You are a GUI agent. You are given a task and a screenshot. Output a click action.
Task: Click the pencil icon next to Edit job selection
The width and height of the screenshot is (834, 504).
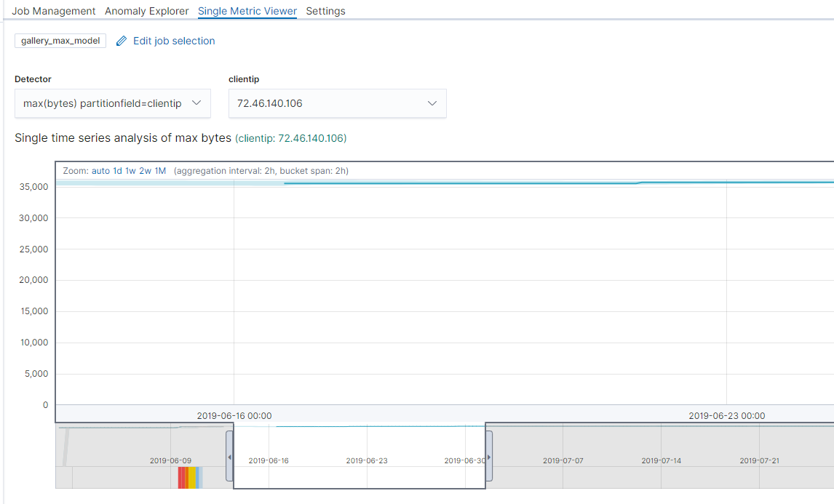point(121,41)
